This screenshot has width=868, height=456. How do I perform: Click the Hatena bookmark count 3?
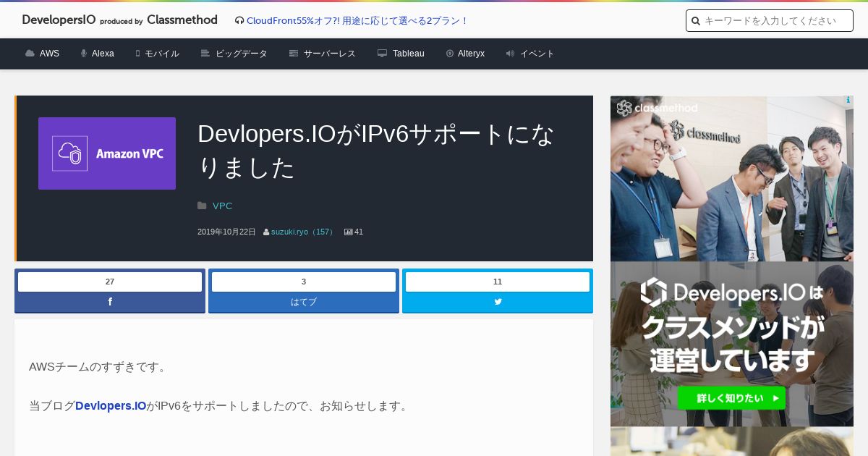304,282
